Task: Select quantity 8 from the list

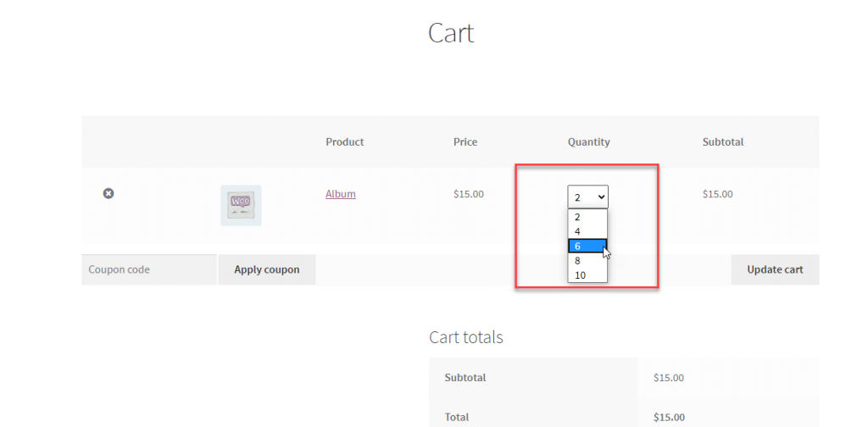Action: coord(588,261)
